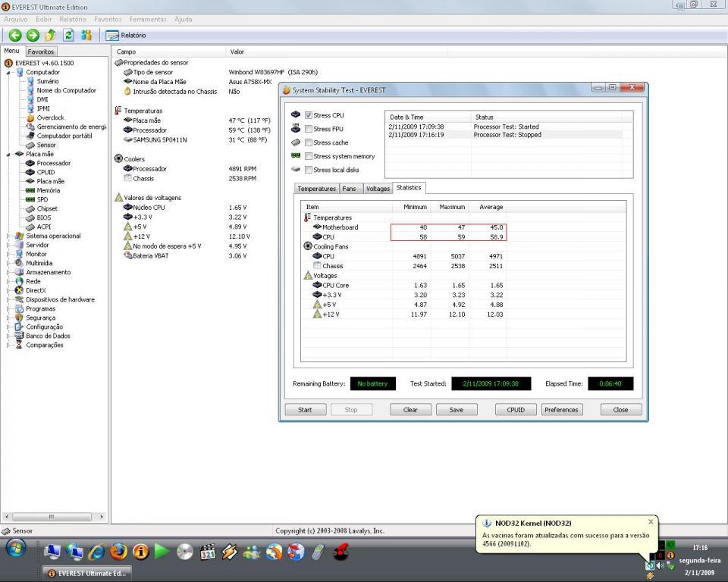Image resolution: width=728 pixels, height=582 pixels.
Task: Collapse the Computador tree node
Action: [8, 73]
